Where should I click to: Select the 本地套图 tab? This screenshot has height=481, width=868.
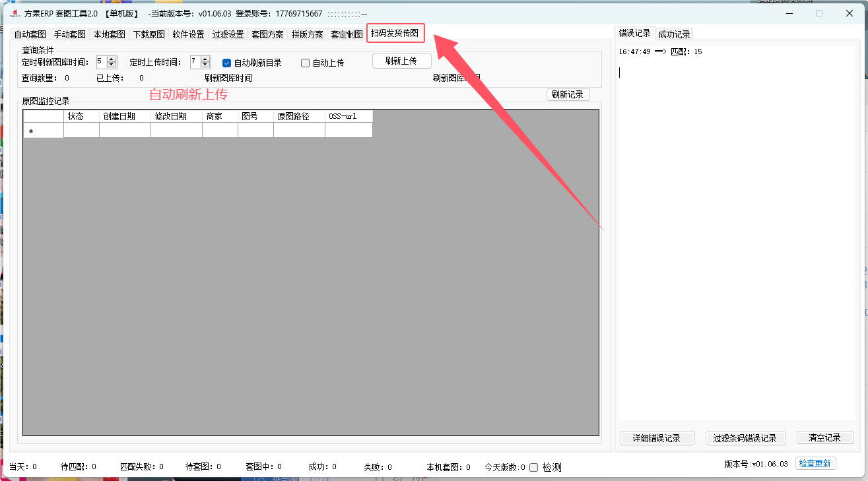click(x=109, y=34)
